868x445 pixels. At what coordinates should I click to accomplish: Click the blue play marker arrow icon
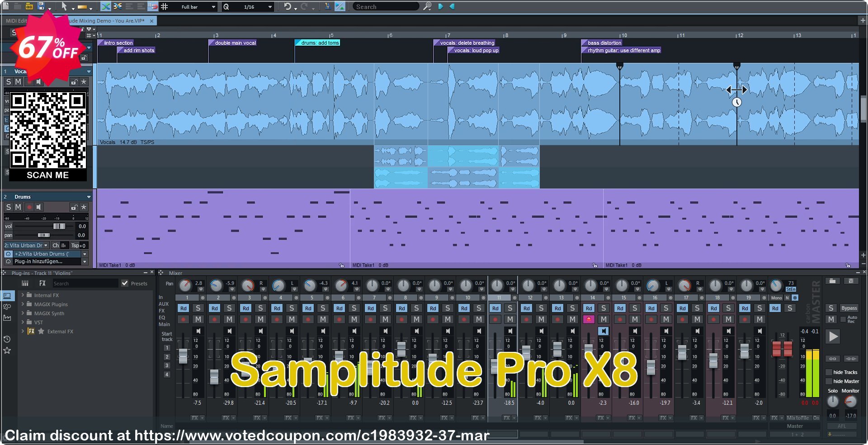point(441,6)
